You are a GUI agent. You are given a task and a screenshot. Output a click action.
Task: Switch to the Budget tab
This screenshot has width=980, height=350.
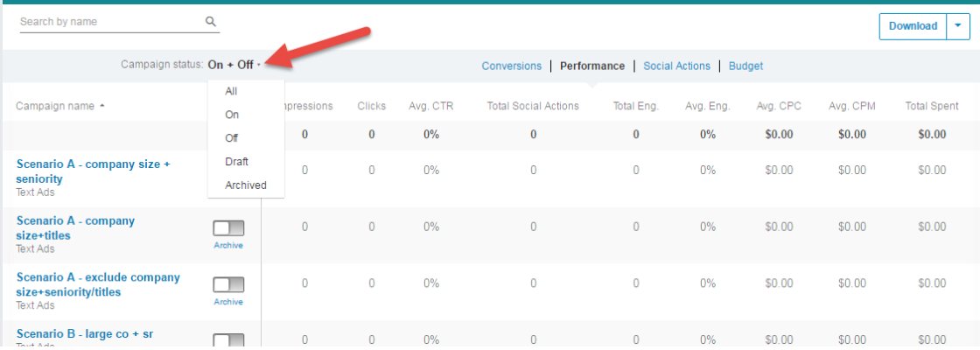[745, 66]
